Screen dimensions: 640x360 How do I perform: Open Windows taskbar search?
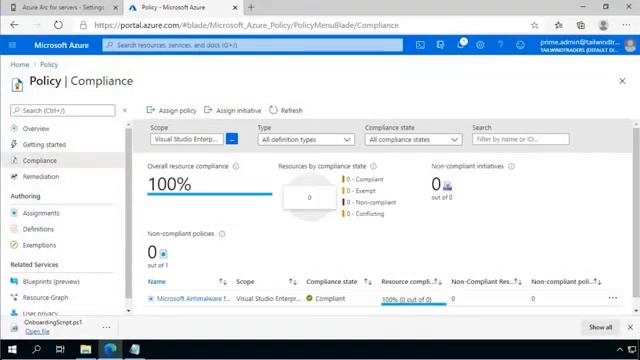pos(37,349)
